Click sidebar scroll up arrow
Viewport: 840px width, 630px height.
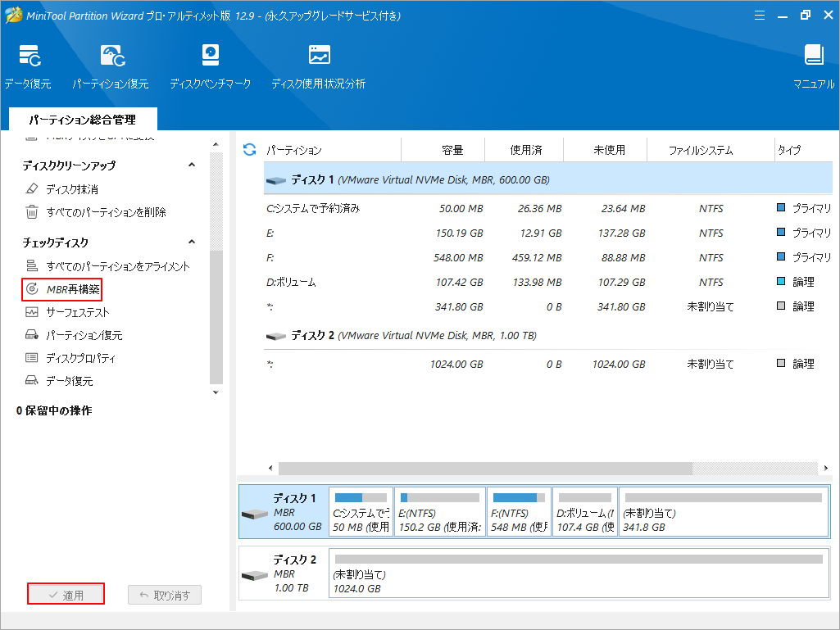(x=216, y=145)
